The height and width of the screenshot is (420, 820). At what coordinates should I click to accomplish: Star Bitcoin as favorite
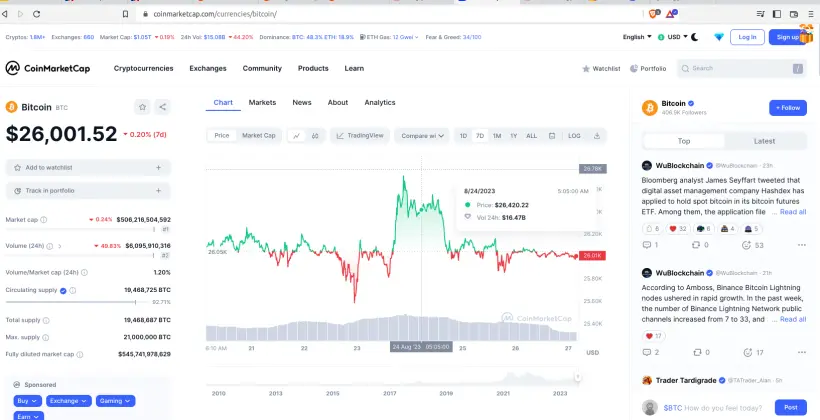click(142, 107)
